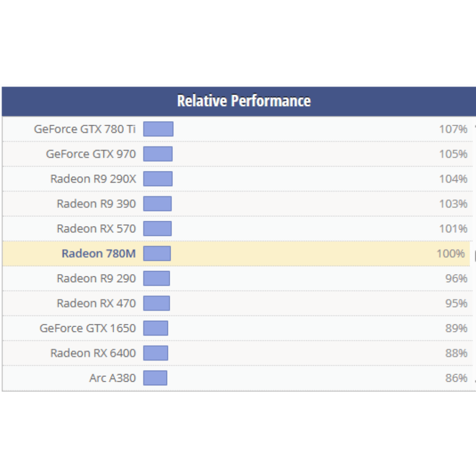Select the Radeon RX 6400 link
This screenshot has width=476, height=476.
pyautogui.click(x=93, y=353)
